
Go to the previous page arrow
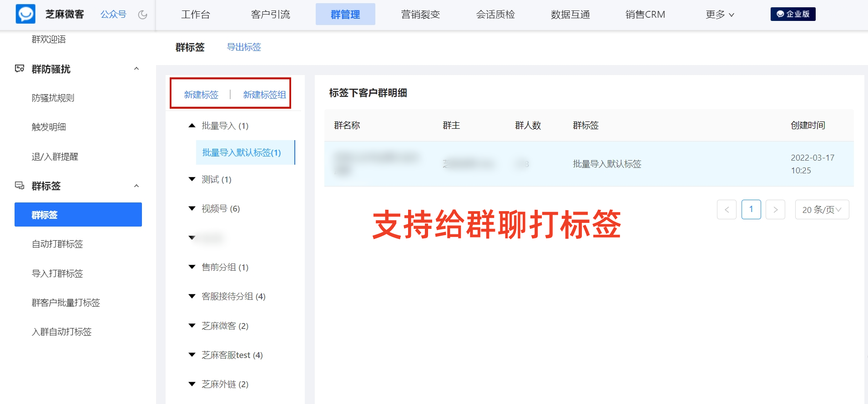(727, 209)
